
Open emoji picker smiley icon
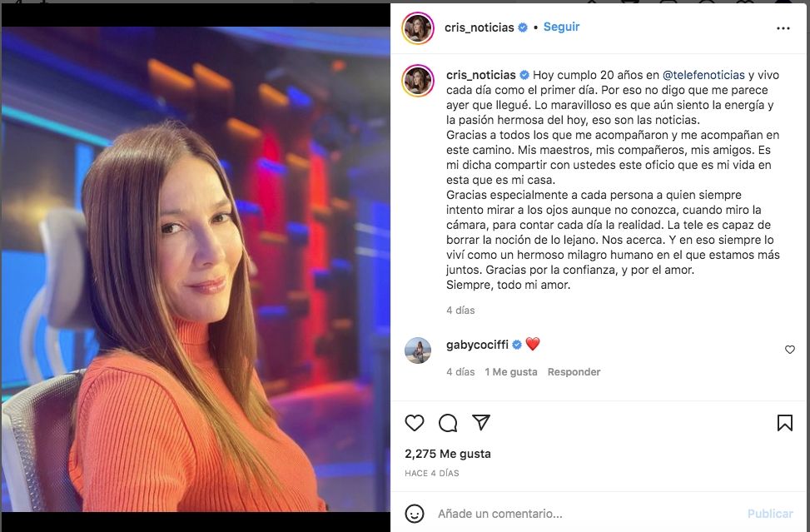(x=415, y=514)
